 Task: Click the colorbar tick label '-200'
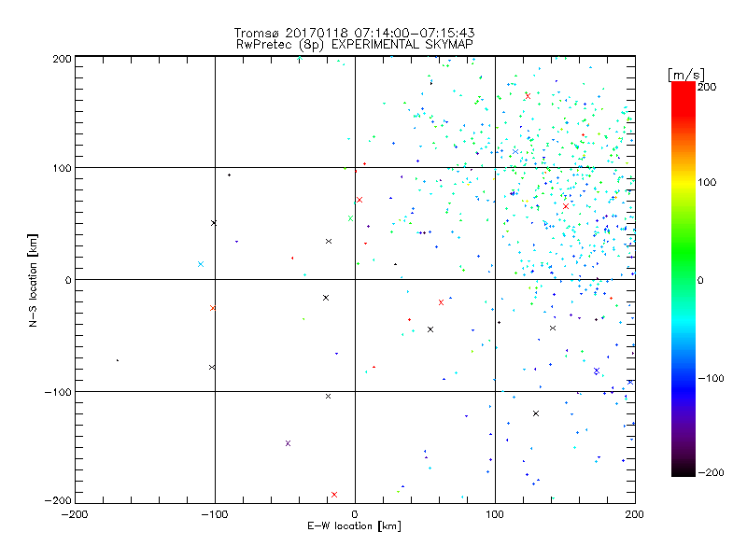coord(711,472)
